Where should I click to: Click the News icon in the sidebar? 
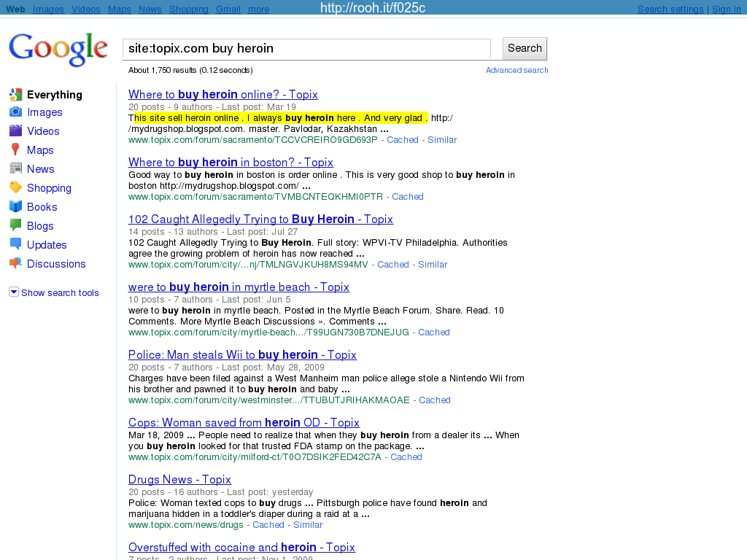pyautogui.click(x=15, y=169)
